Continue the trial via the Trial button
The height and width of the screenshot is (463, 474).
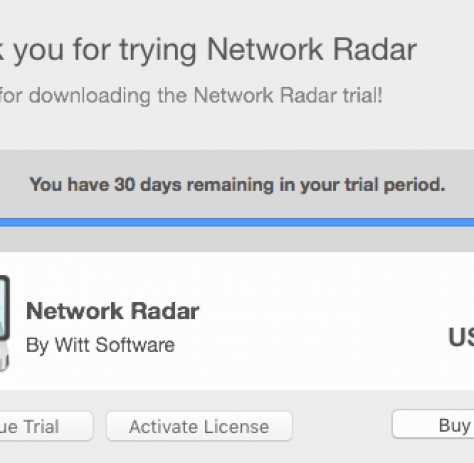(46, 426)
